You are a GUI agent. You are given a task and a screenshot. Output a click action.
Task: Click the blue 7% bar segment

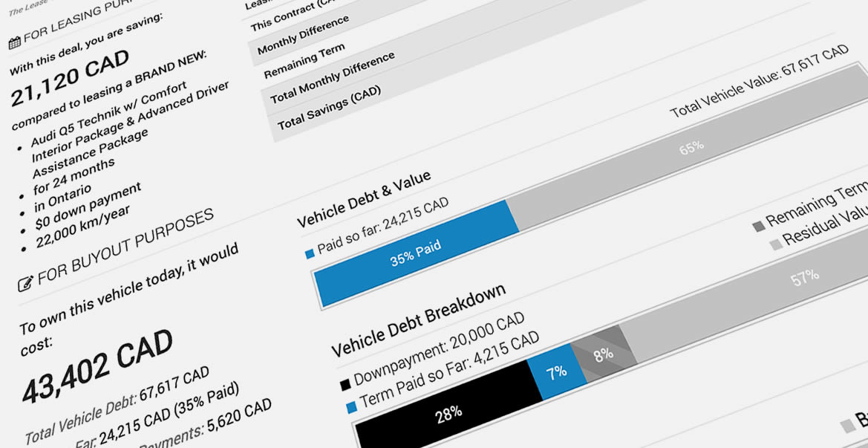[x=557, y=371]
